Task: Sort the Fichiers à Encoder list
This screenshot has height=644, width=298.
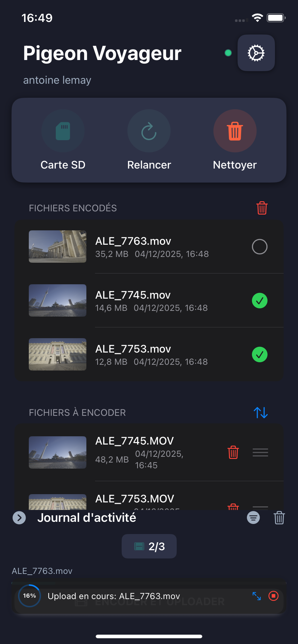Action: point(261,412)
